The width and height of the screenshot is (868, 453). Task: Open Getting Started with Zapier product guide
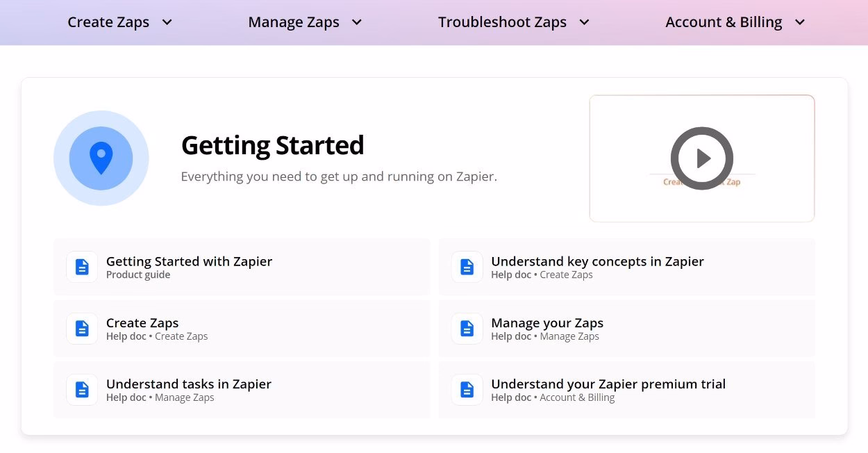189,262
